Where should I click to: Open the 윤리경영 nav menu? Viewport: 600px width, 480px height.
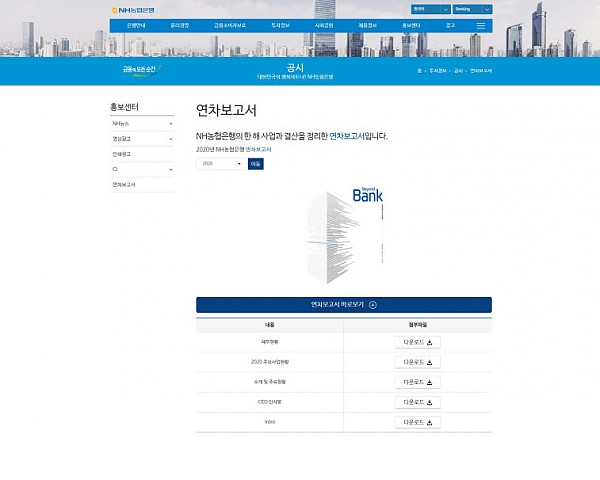pos(179,26)
